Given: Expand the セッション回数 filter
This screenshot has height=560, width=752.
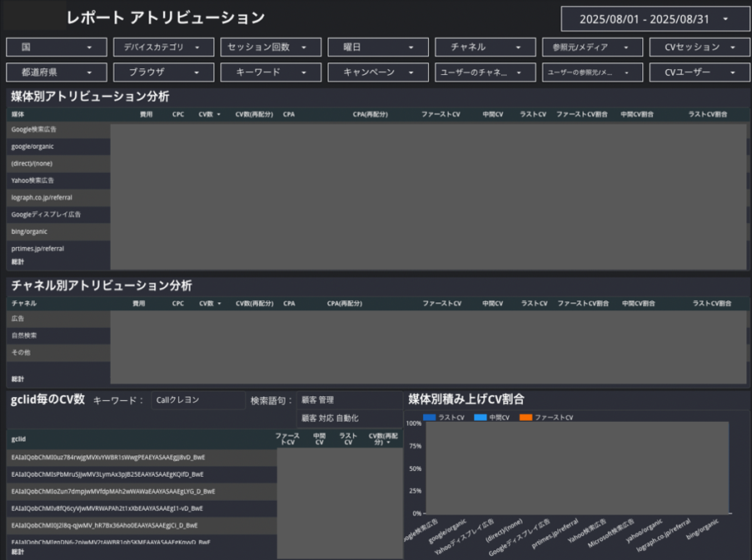Looking at the screenshot, I should [271, 47].
